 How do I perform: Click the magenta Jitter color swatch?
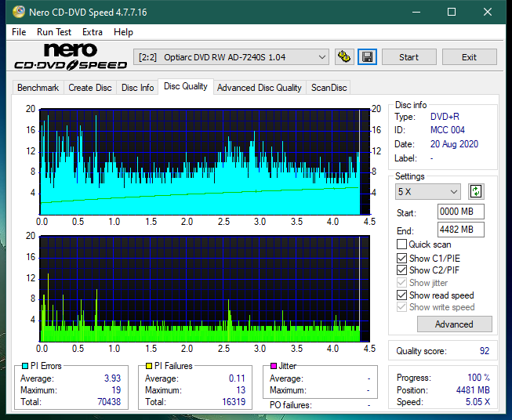[274, 366]
